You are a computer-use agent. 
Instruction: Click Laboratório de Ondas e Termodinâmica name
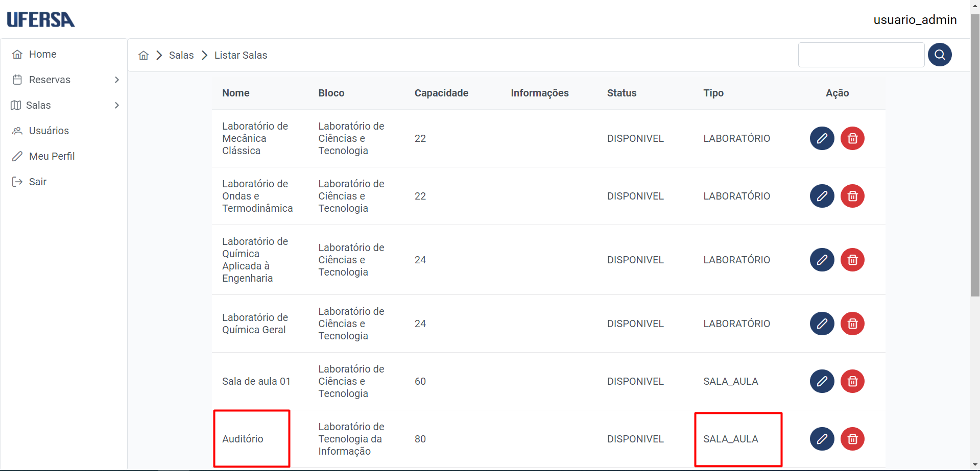(x=257, y=196)
